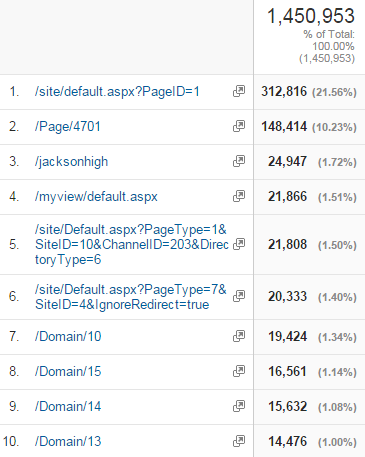Open the PageType=1 SiteID=10 ChannelID=203 link
The height and width of the screenshot is (457, 365).
pyautogui.click(x=132, y=244)
